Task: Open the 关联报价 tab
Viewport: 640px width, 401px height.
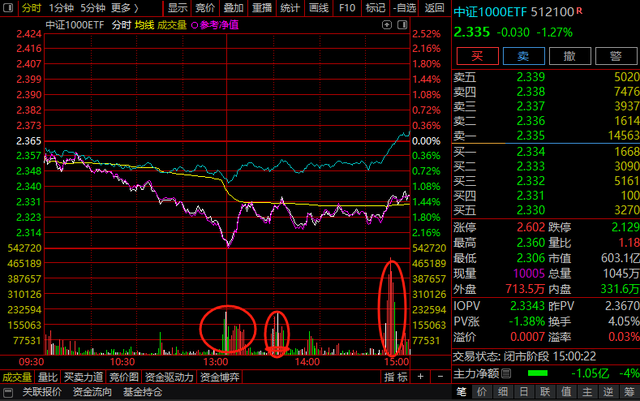Action: click(42, 392)
